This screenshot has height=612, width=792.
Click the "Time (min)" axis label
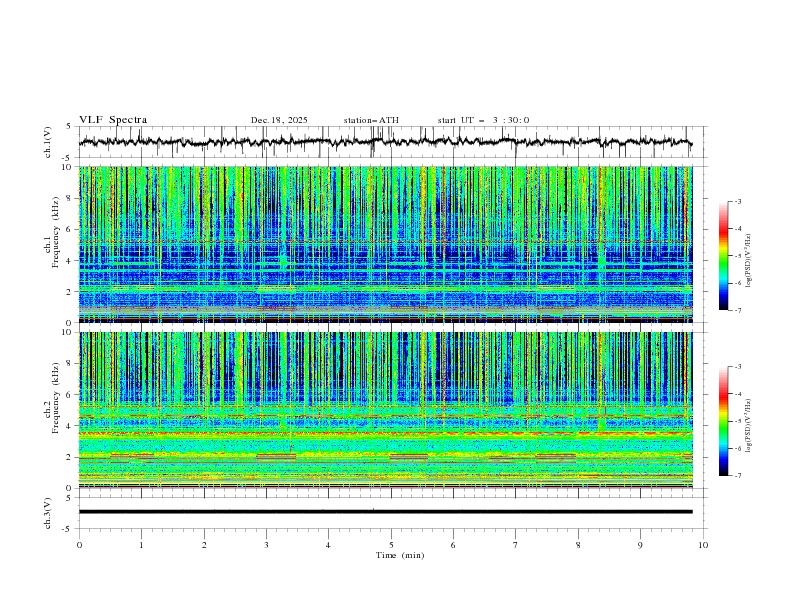point(398,554)
